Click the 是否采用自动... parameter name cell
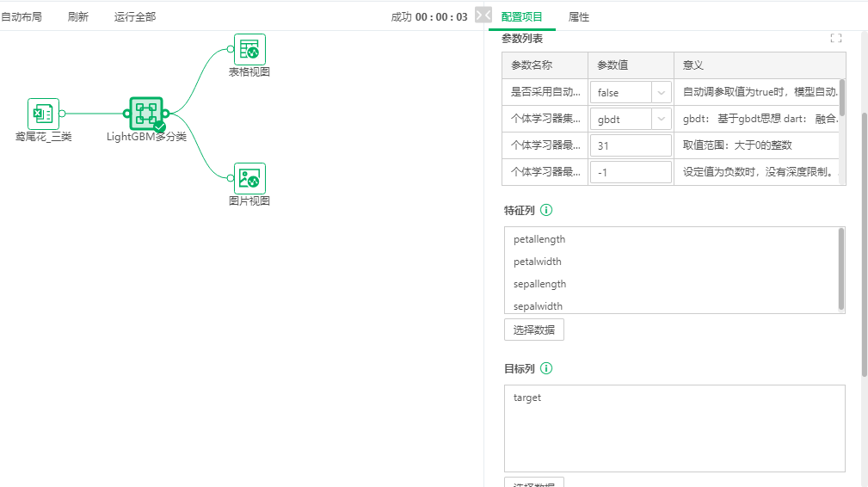The height and width of the screenshot is (487, 868). pyautogui.click(x=545, y=92)
